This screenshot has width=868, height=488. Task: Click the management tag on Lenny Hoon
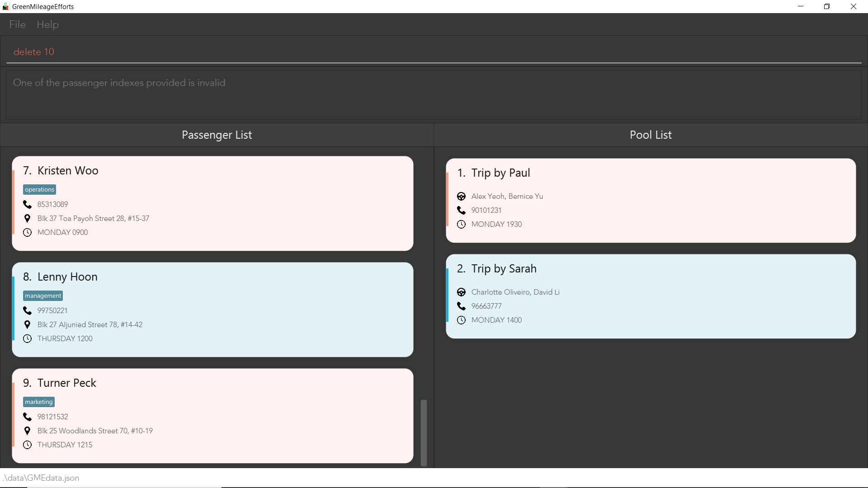click(x=43, y=296)
